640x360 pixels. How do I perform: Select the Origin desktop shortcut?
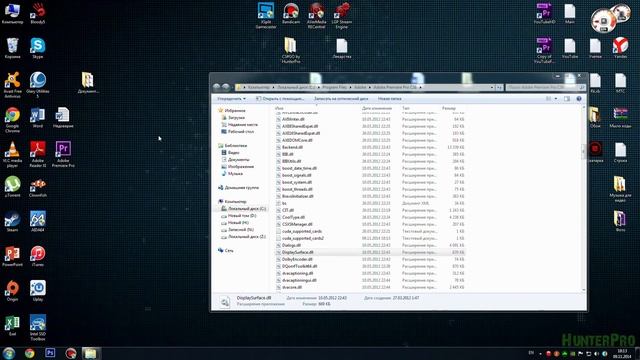click(x=12, y=291)
